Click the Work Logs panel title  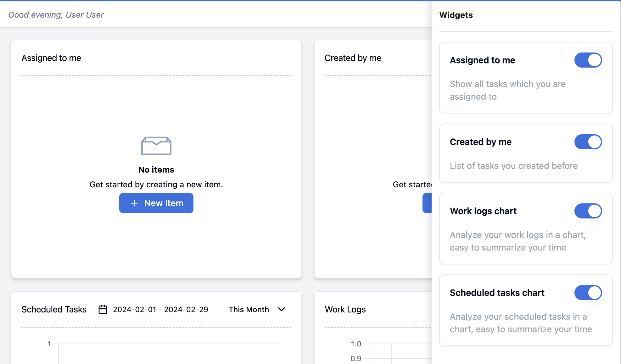345,309
